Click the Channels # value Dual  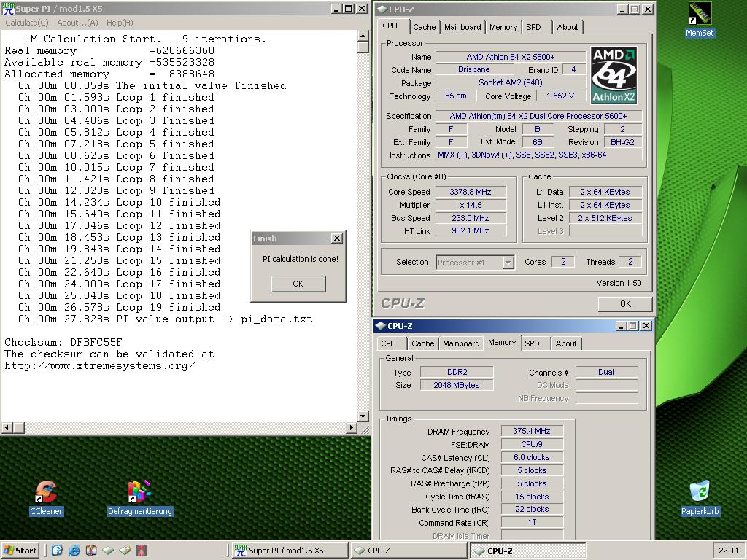[606, 373]
